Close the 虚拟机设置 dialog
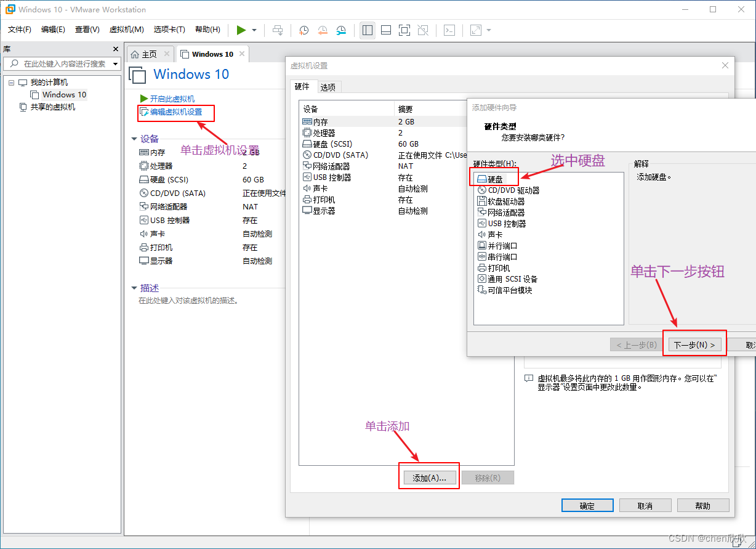 [x=725, y=66]
